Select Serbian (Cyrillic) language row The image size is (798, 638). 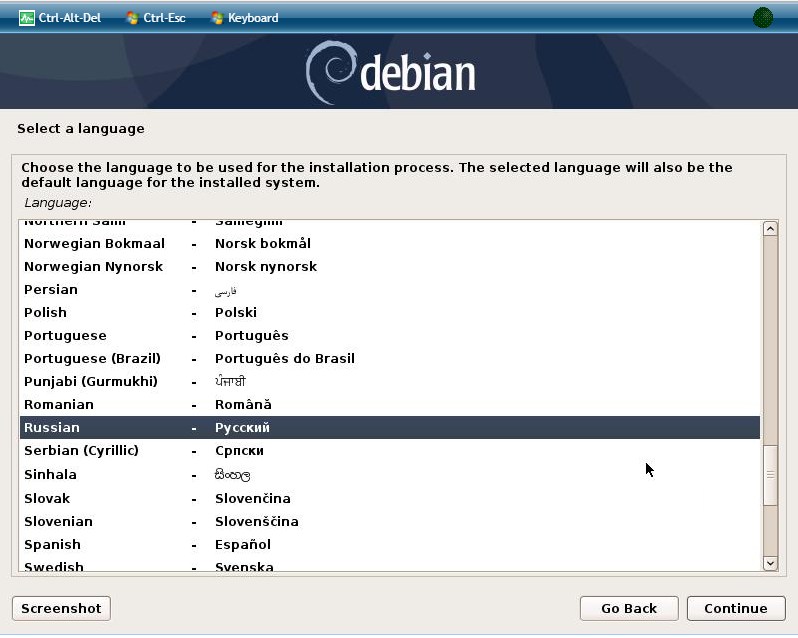click(x=390, y=451)
